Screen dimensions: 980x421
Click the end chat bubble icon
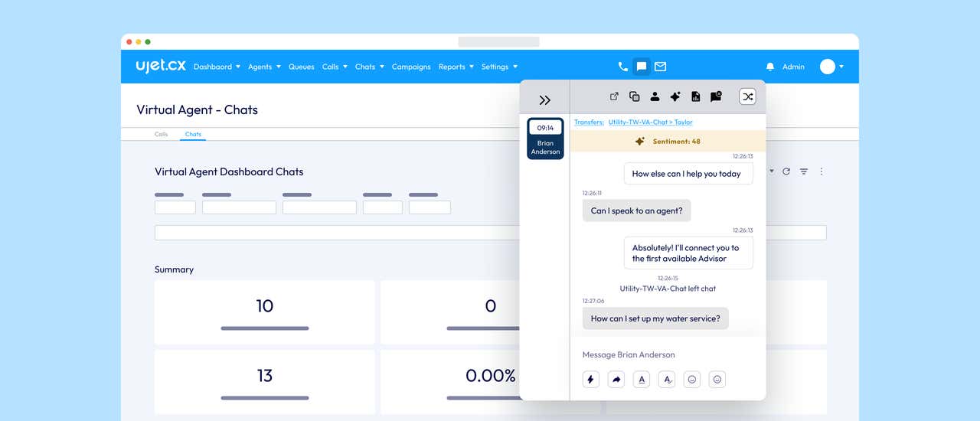tap(716, 96)
